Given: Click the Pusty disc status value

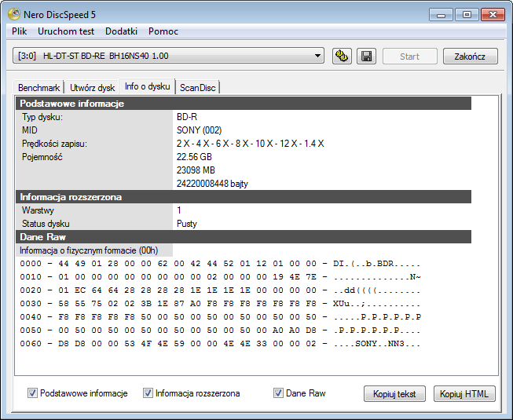Looking at the screenshot, I should (x=187, y=224).
